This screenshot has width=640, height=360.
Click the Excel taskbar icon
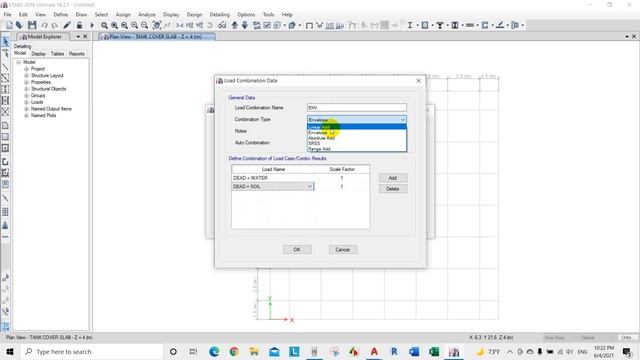(x=434, y=351)
